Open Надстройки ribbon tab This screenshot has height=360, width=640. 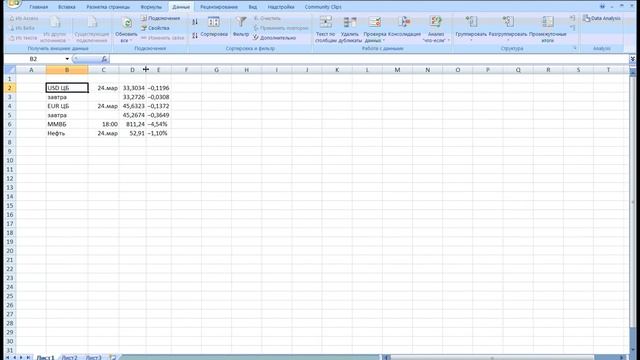pyautogui.click(x=281, y=7)
